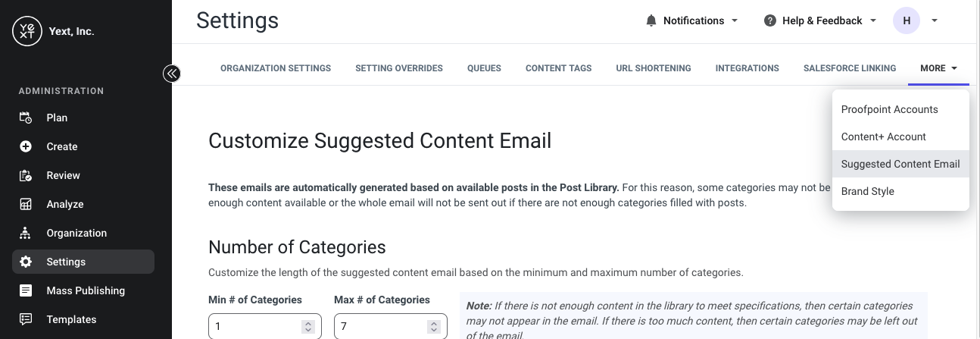This screenshot has width=980, height=339.
Task: Open Plan via its calendar icon
Action: pos(26,118)
